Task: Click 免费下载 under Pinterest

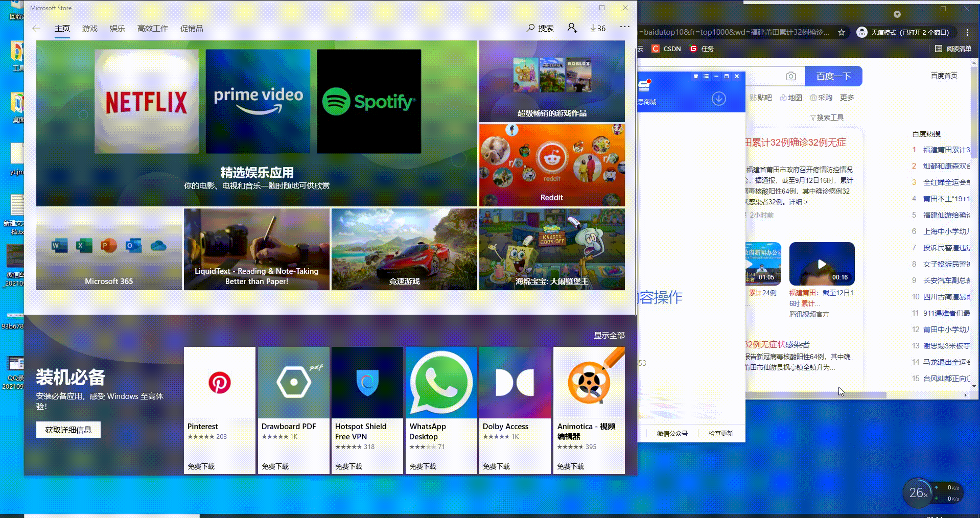Action: [201, 466]
